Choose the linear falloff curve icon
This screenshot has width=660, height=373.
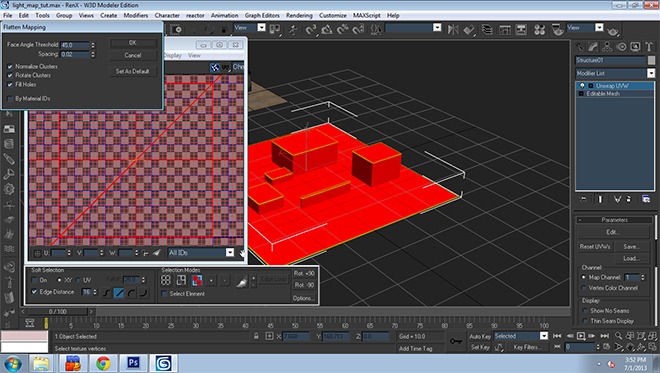(x=119, y=293)
